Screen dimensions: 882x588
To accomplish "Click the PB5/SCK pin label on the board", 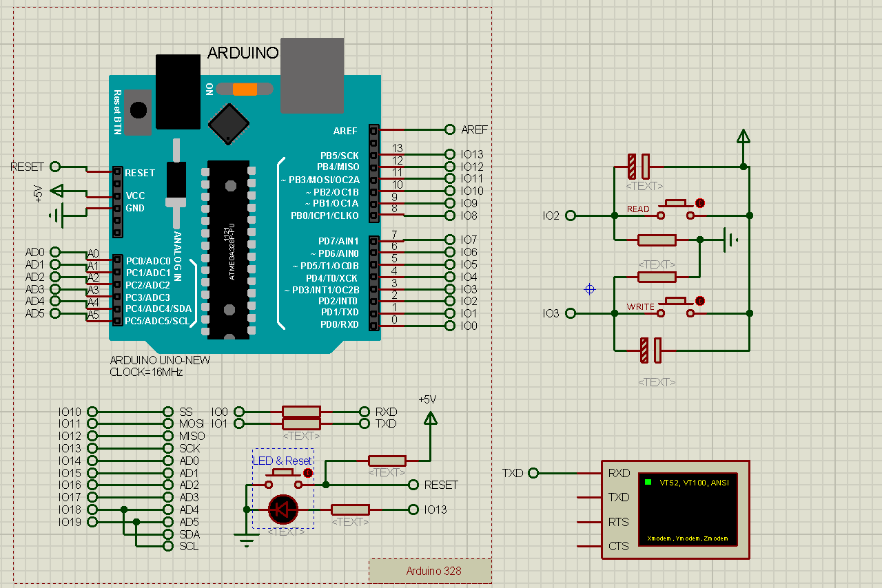I will point(339,156).
